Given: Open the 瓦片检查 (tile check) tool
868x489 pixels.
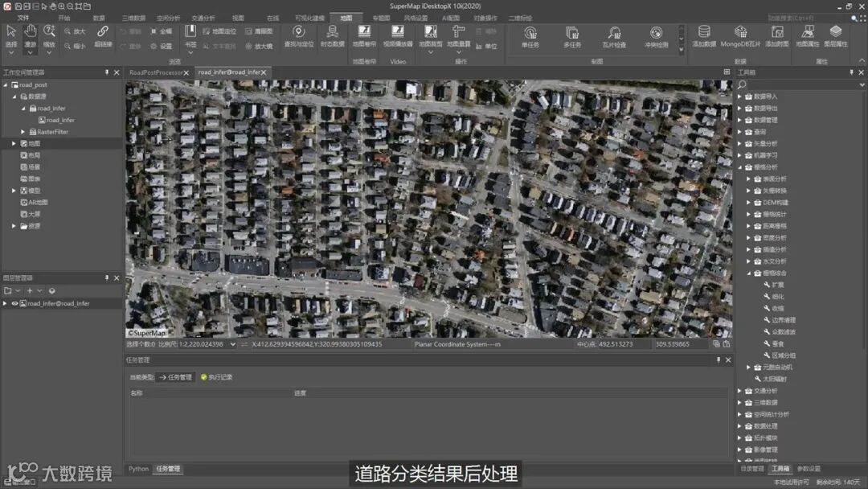Looking at the screenshot, I should [614, 34].
